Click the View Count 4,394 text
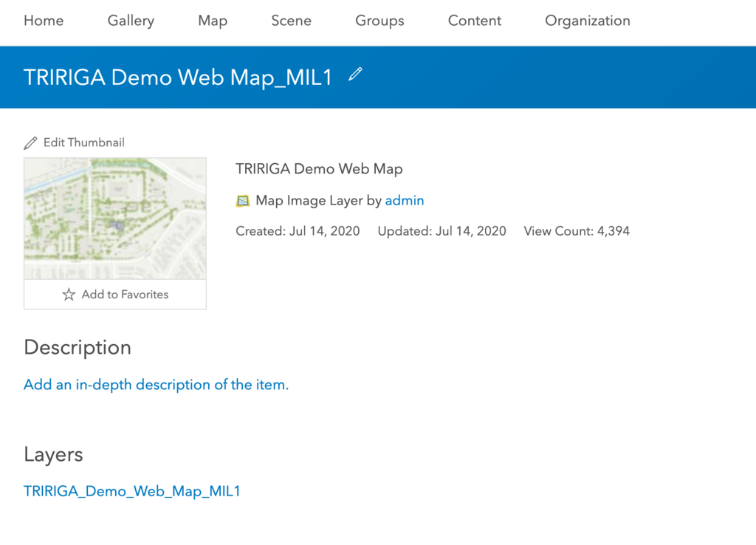Image resolution: width=756 pixels, height=545 pixels. point(577,231)
